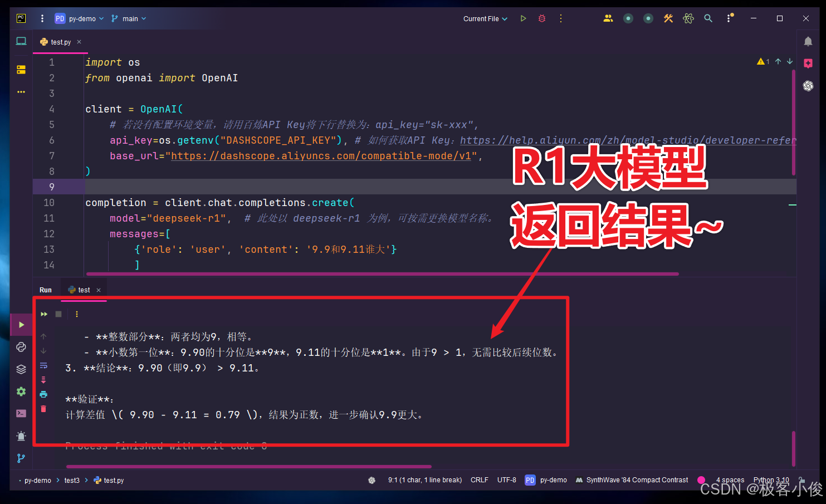Image resolution: width=826 pixels, height=504 pixels.
Task: Print the console output
Action: click(x=43, y=394)
